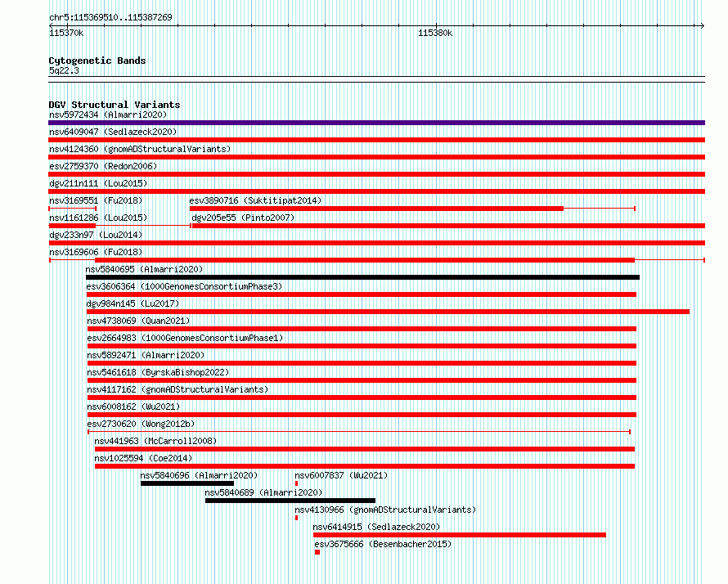728x584 pixels.
Task: Click nsv4117162 (gnomADStructuralVariants) label
Action: pyautogui.click(x=178, y=389)
